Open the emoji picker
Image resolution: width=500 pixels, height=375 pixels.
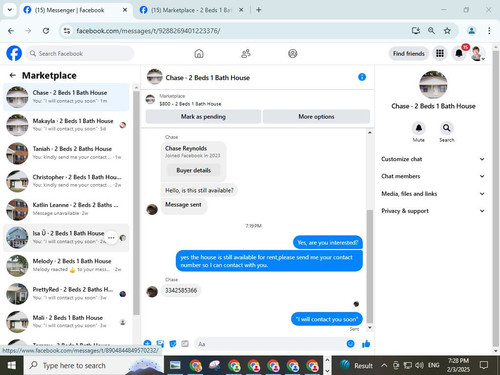[350, 344]
